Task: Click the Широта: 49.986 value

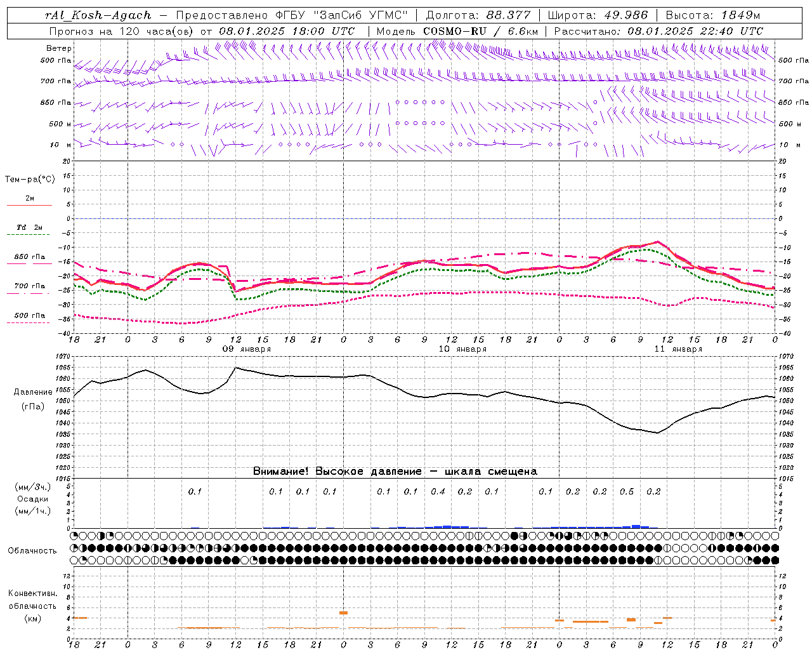Action: point(598,15)
